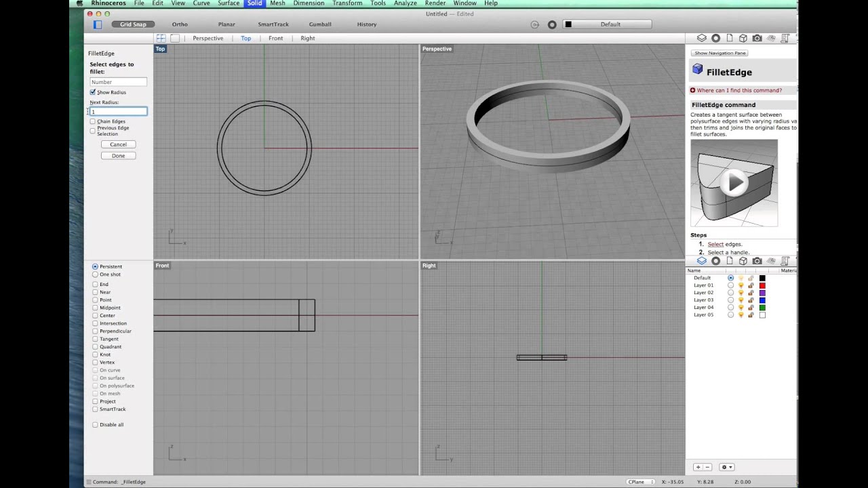
Task: Make Layer 01 the current layer
Action: pos(730,285)
